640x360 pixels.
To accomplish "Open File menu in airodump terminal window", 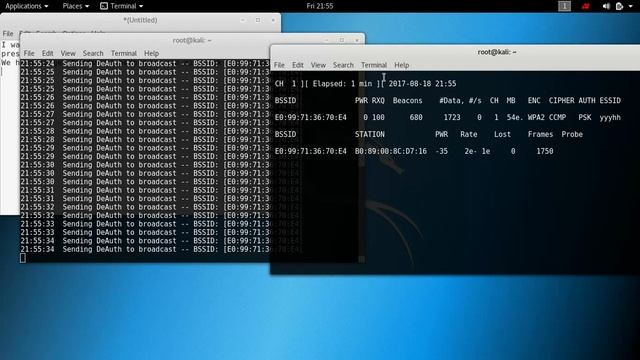I will 279,65.
